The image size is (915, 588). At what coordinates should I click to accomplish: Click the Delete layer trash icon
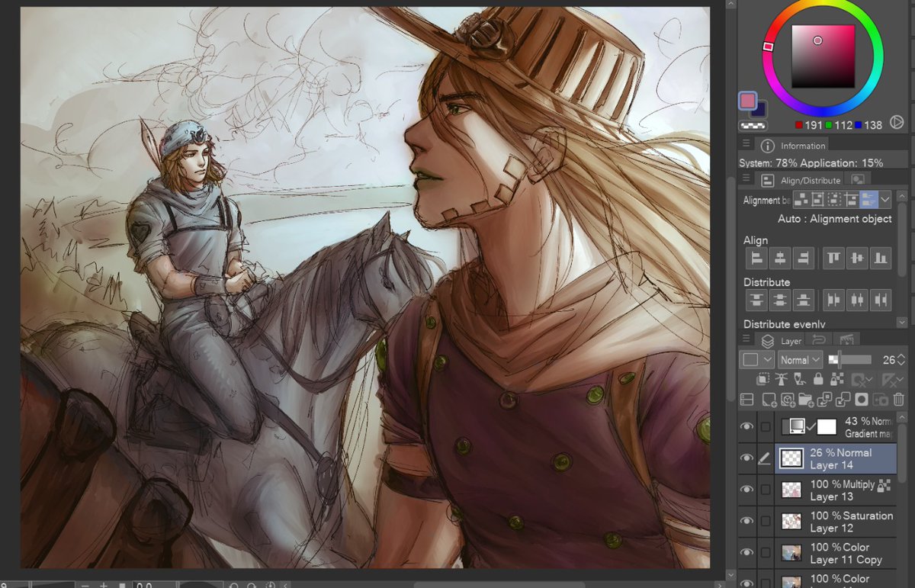coord(898,400)
